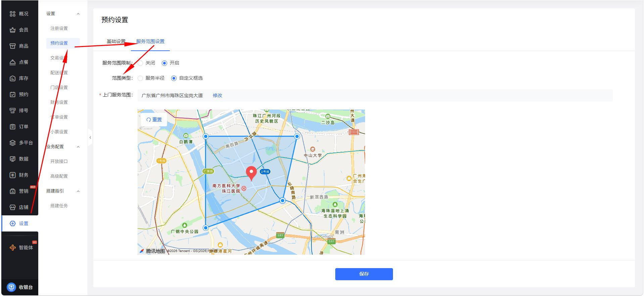Click the 二沙岛 label on map
This screenshot has height=296, width=644.
pos(328,122)
